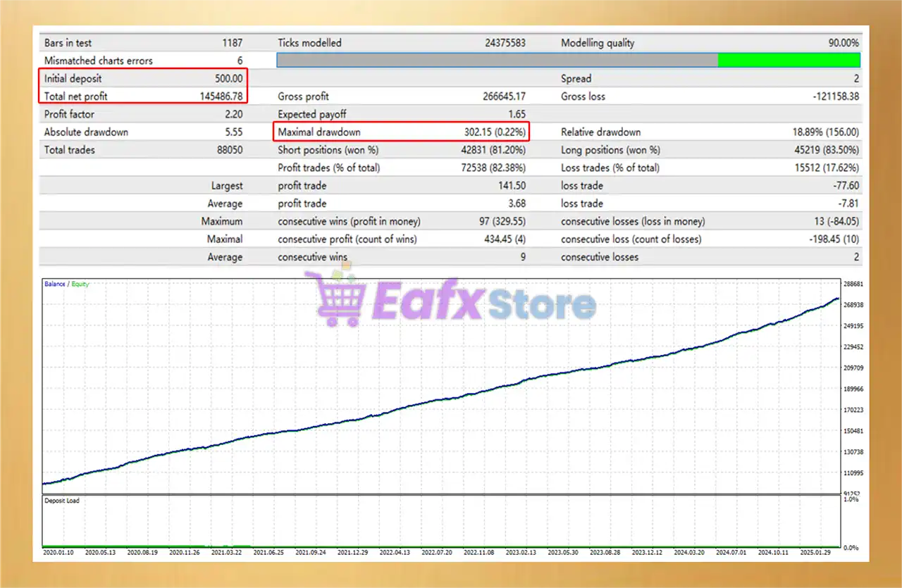Select the average loss trade value -7.81
Screen dimensions: 902x588
click(x=848, y=204)
